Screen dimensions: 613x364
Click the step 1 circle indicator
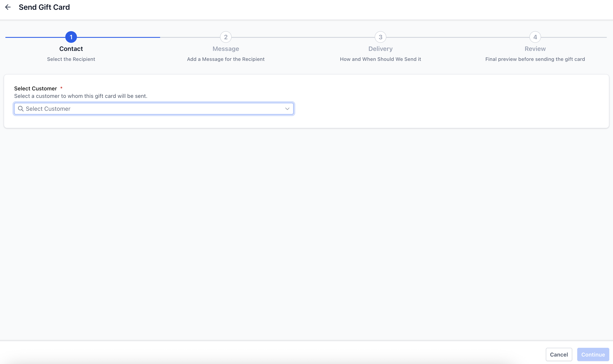click(71, 37)
